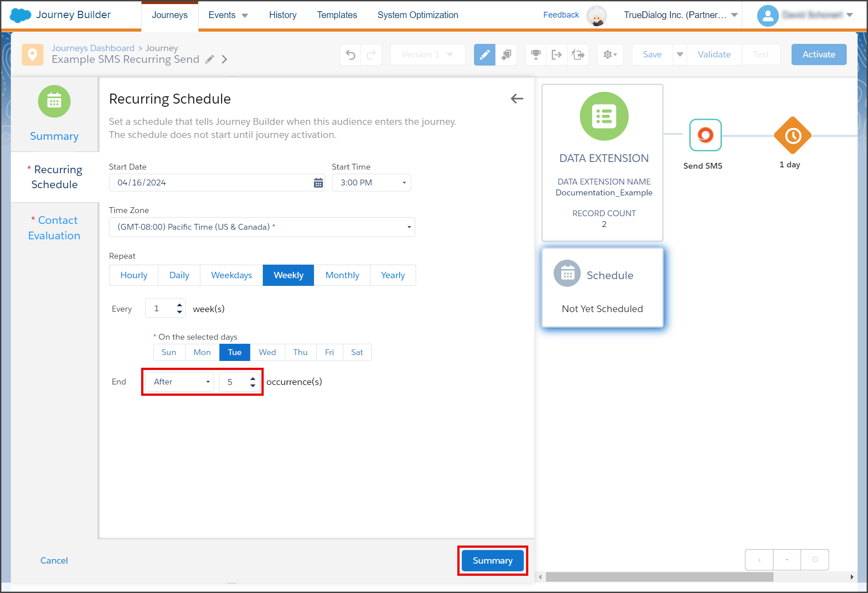
Task: Open the End After dropdown
Action: click(180, 382)
